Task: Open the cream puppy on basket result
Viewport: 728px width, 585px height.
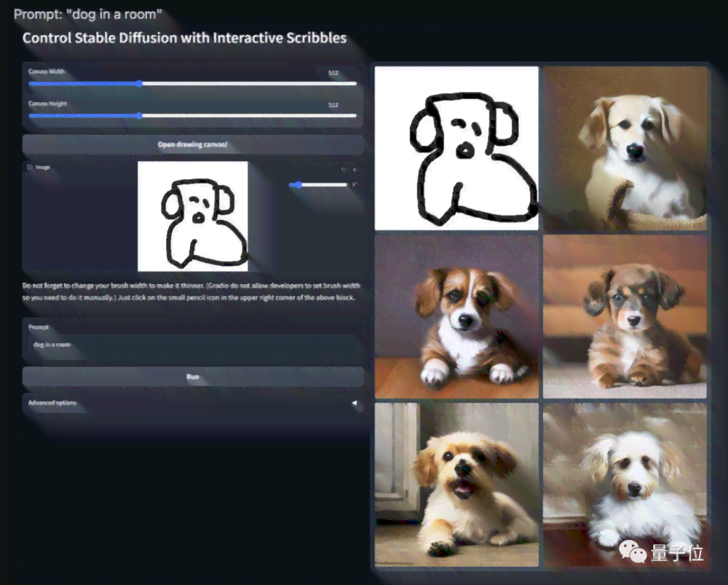Action: pos(625,148)
